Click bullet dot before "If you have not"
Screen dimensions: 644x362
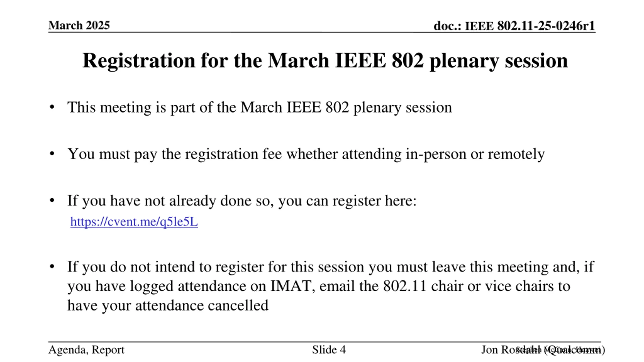[52, 201]
